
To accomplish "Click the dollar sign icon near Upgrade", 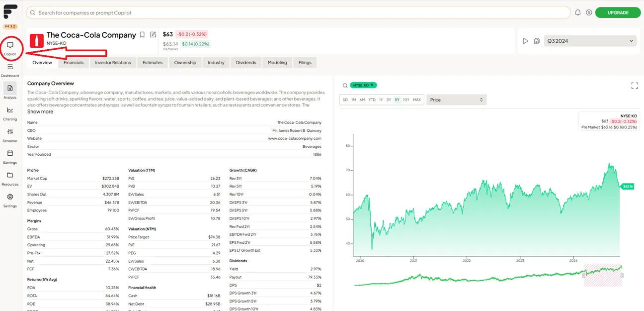I will click(x=589, y=12).
